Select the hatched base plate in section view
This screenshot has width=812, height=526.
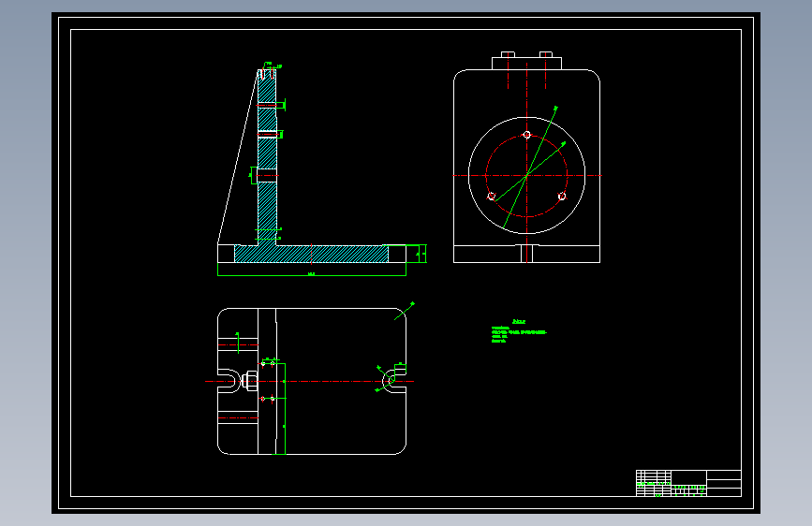pos(311,254)
